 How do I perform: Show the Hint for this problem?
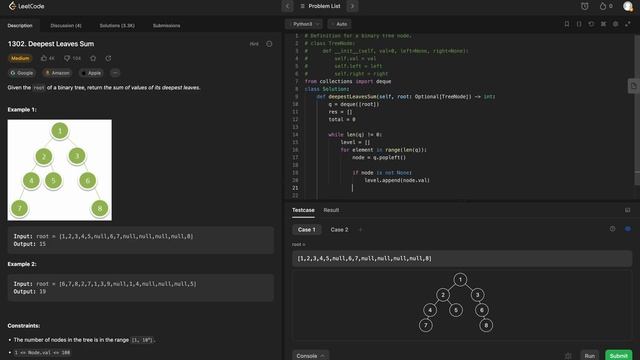pos(254,44)
